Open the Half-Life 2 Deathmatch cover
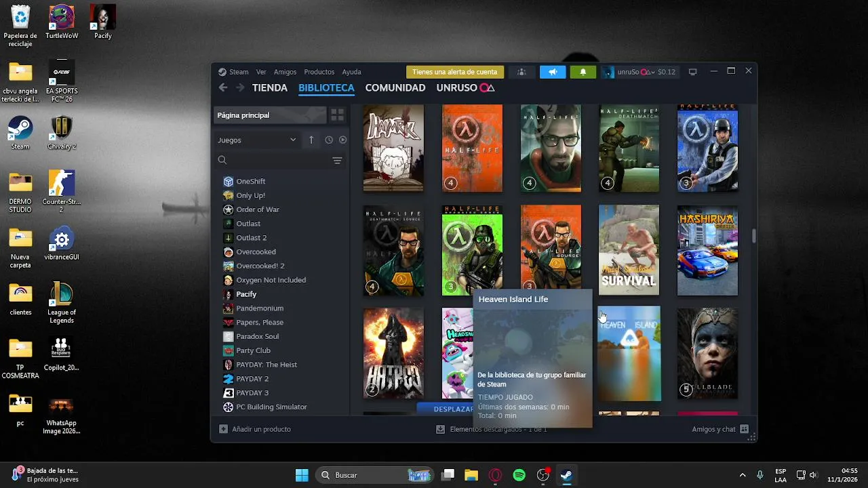The width and height of the screenshot is (868, 488). [629, 148]
